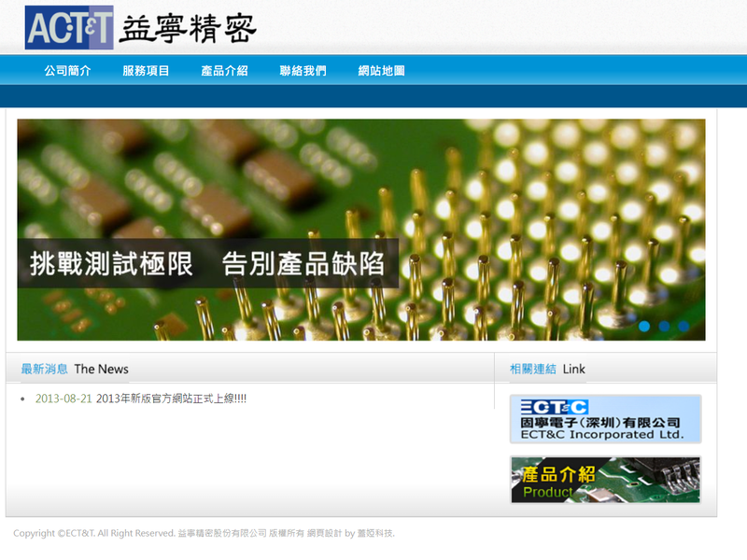Select the first carousel slide dot
Screen dimensions: 747x560
tap(644, 326)
